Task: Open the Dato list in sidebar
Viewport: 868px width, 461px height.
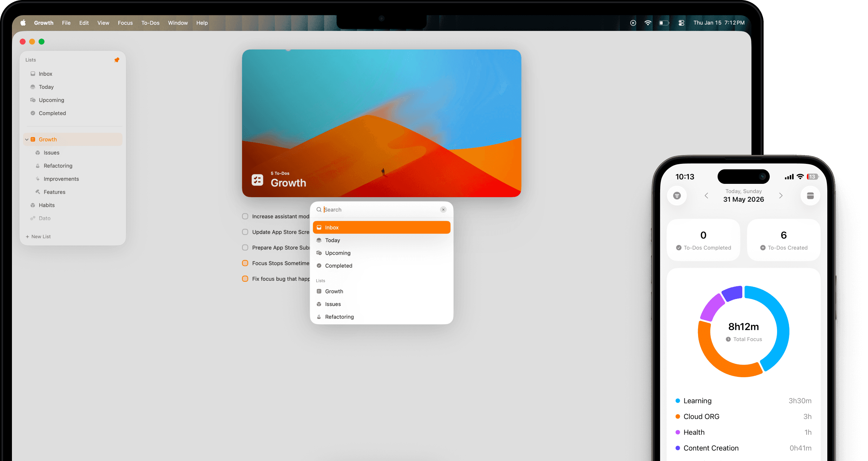Action: [x=73, y=218]
